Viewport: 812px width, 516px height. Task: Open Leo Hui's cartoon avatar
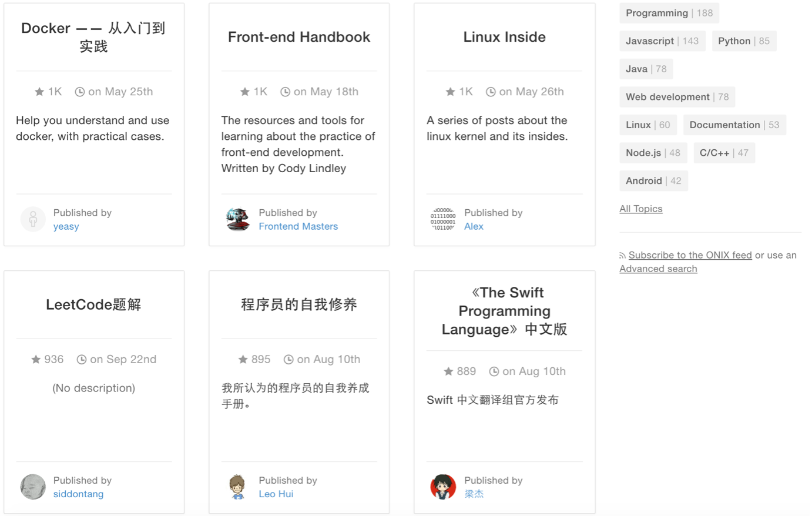238,487
